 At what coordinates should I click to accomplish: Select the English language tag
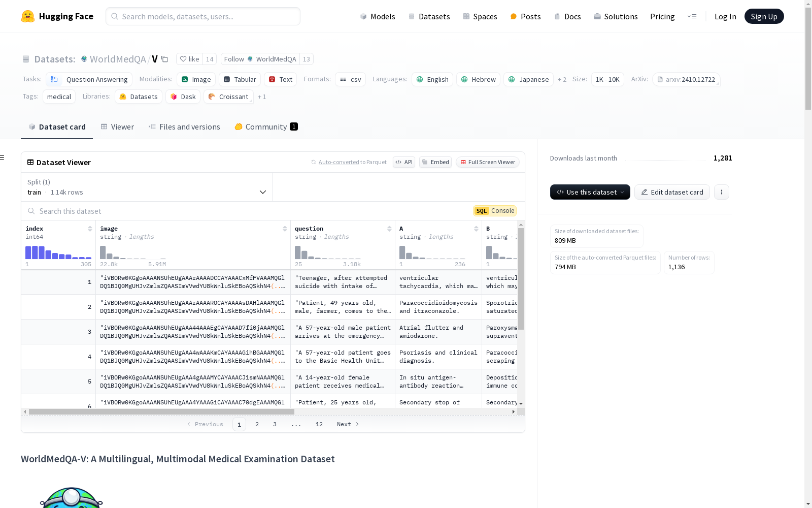[x=432, y=79]
